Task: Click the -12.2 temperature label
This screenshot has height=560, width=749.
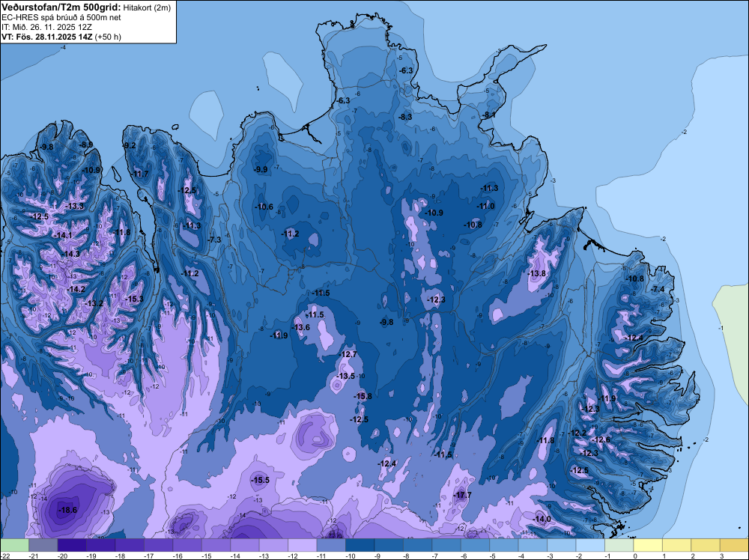Action: point(577,433)
